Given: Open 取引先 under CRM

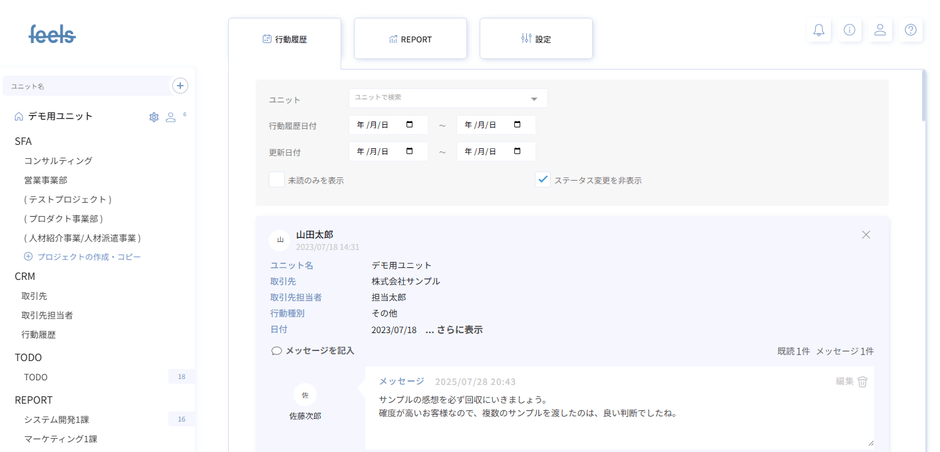Looking at the screenshot, I should coord(34,296).
